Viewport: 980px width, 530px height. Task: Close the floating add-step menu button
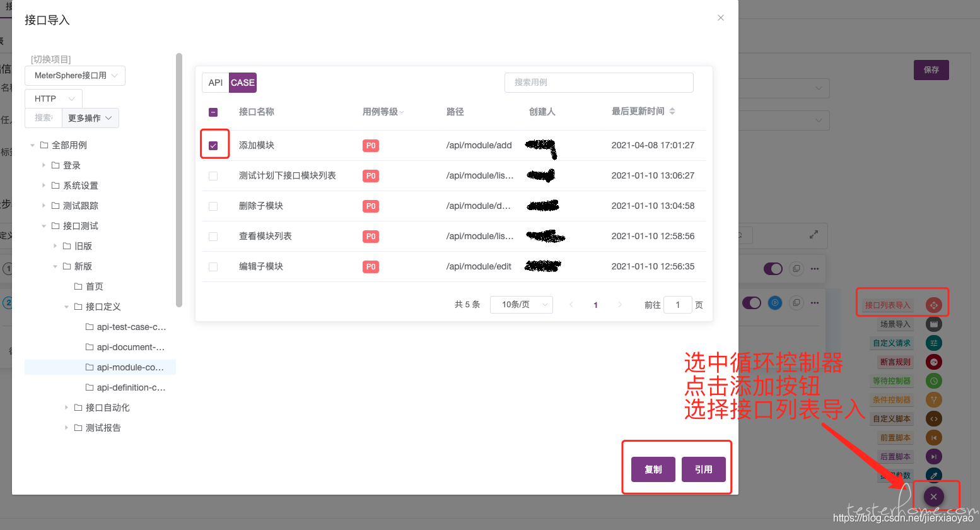[933, 497]
